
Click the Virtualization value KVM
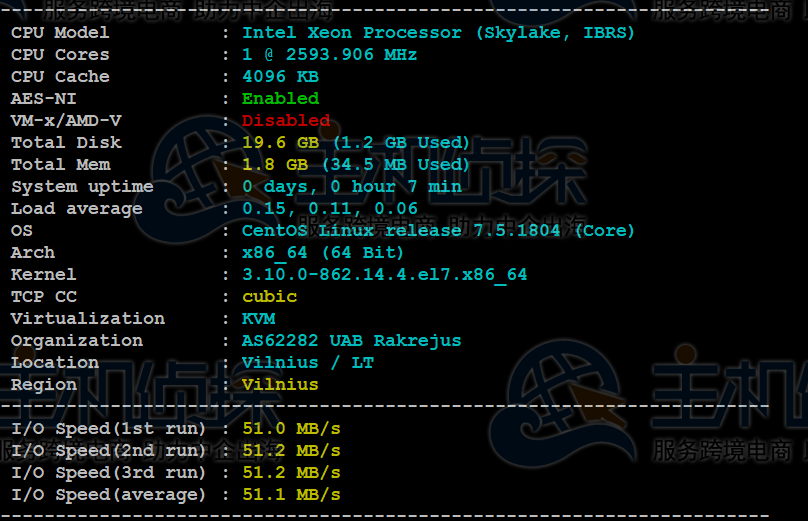259,319
